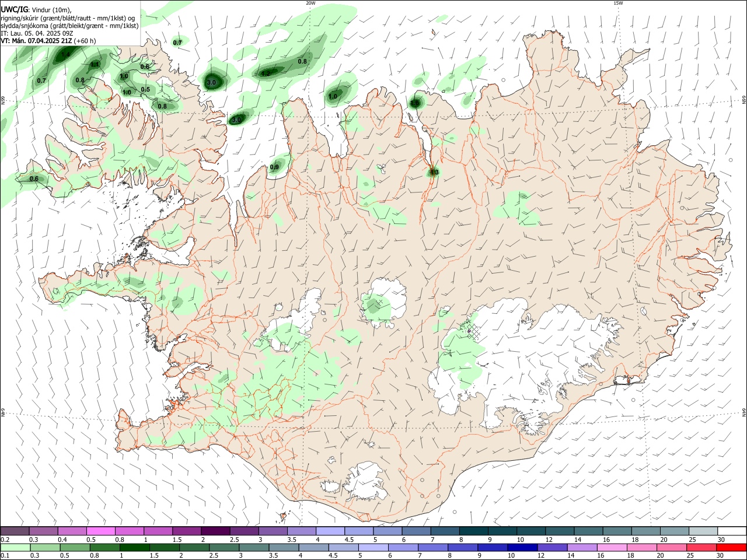747x560 pixels.
Task: Select lower legend swatch between 16 and 18
Action: pyautogui.click(x=613, y=547)
